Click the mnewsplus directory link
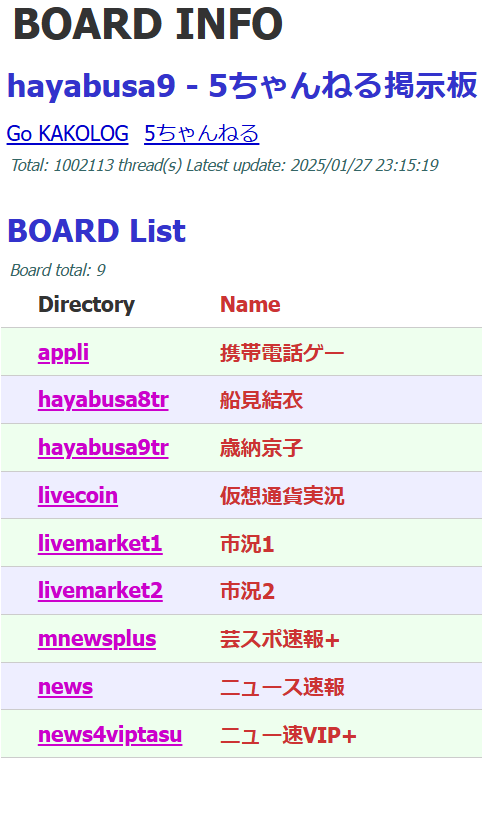 (97, 638)
